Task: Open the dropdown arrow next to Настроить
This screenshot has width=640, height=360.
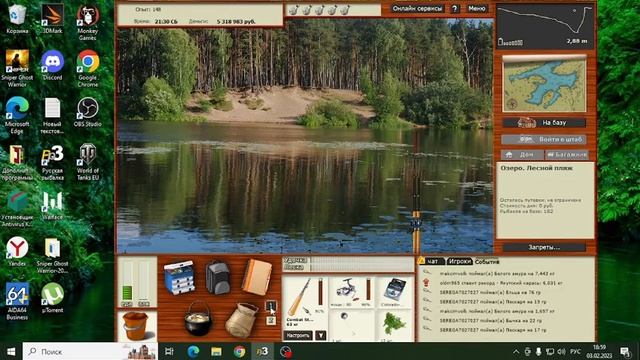Action: point(321,336)
